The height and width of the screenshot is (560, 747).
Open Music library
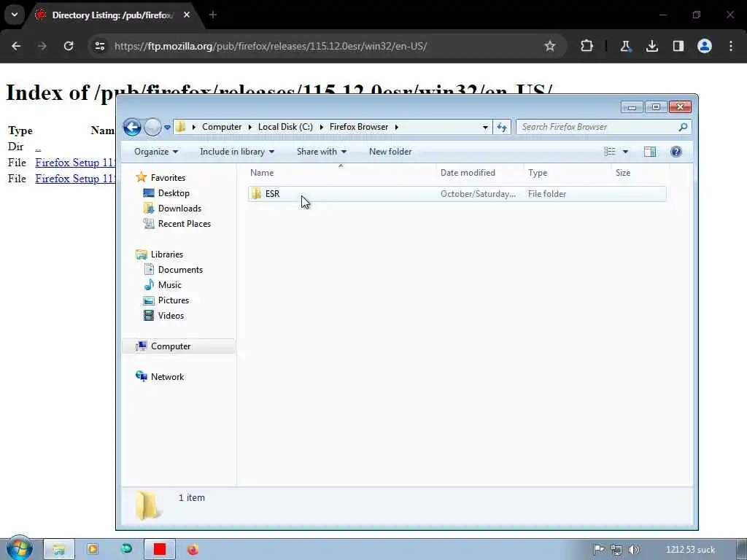tap(169, 285)
